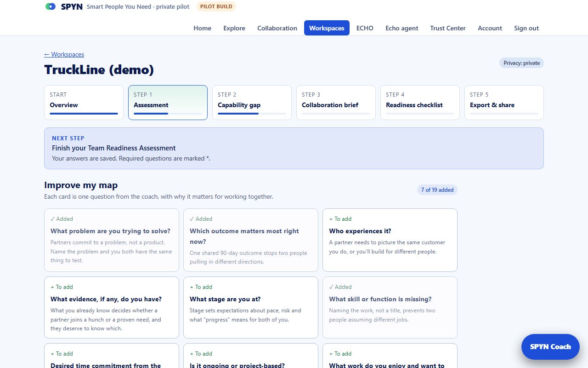Open the Home nav item
588x368 pixels.
(x=202, y=28)
